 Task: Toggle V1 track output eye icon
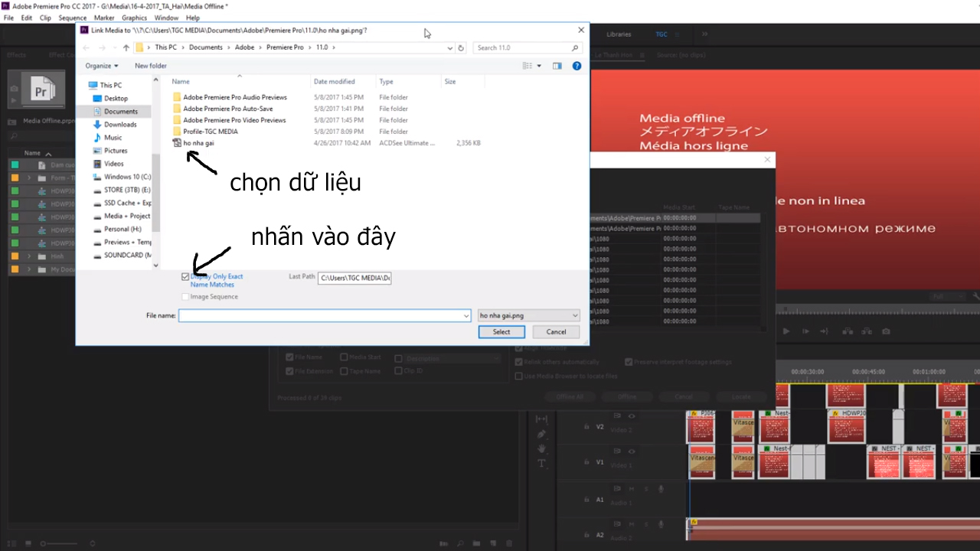(x=632, y=452)
